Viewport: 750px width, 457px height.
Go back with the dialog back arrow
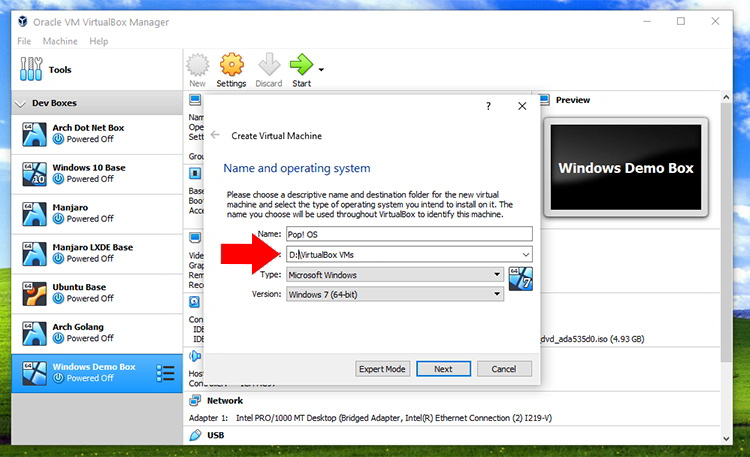[x=215, y=135]
